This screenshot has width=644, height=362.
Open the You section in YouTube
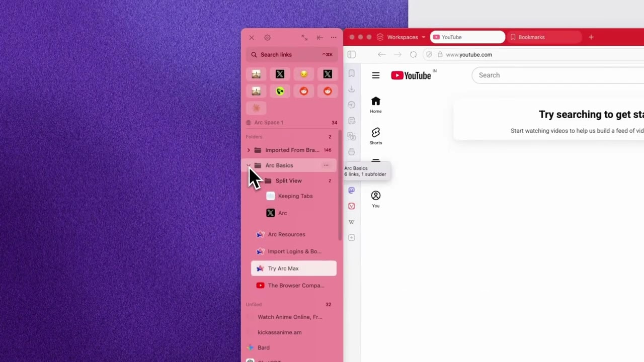[376, 199]
